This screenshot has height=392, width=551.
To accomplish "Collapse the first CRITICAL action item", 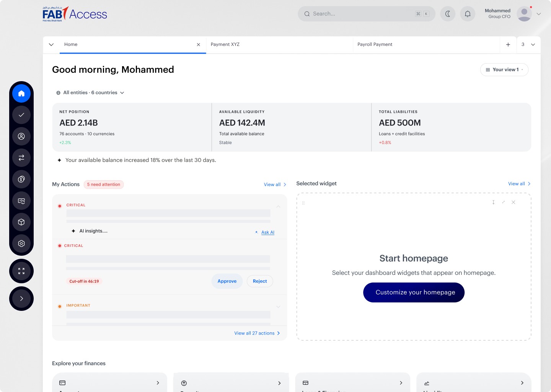I will (x=279, y=206).
